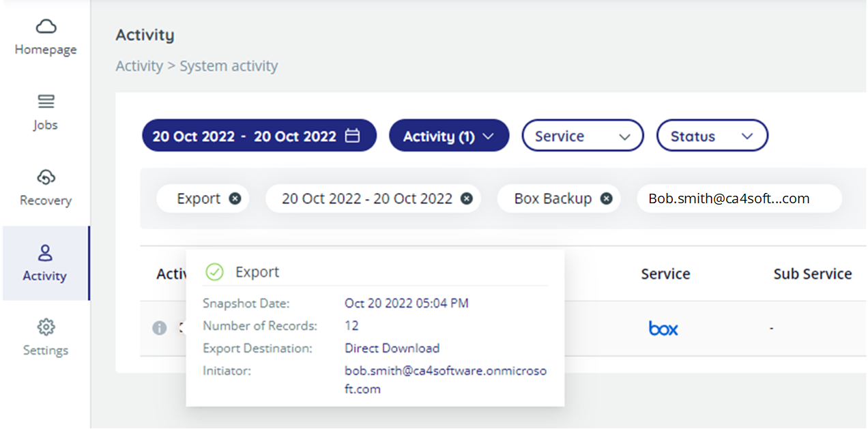Click the info icon in activity row
Viewport: 868px width, 429px height.
[x=159, y=328]
